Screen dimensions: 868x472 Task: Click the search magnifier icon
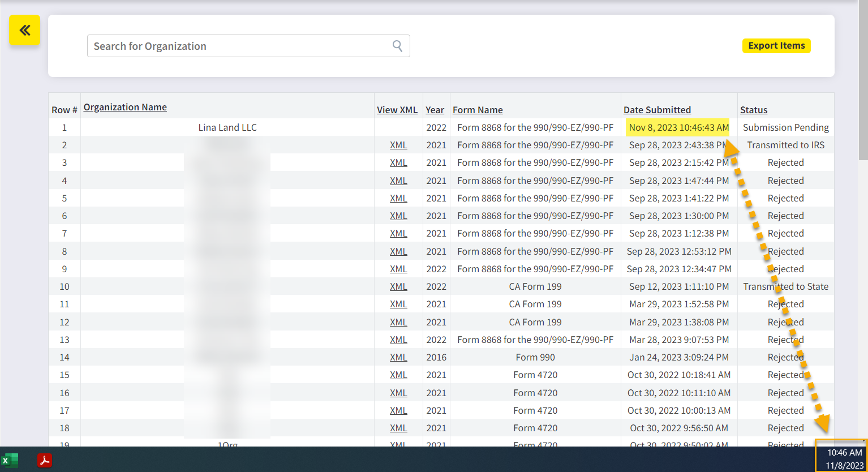click(x=397, y=46)
